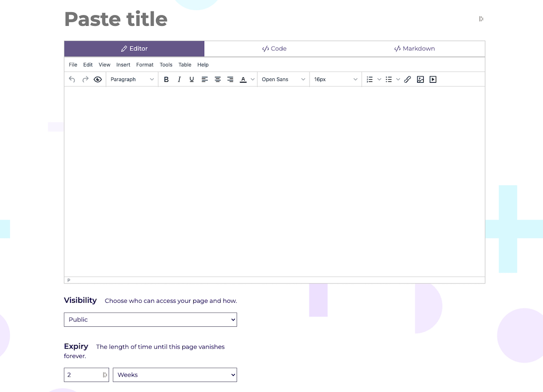The height and width of the screenshot is (392, 543).
Task: Click the Redo arrow icon
Action: (x=85, y=79)
